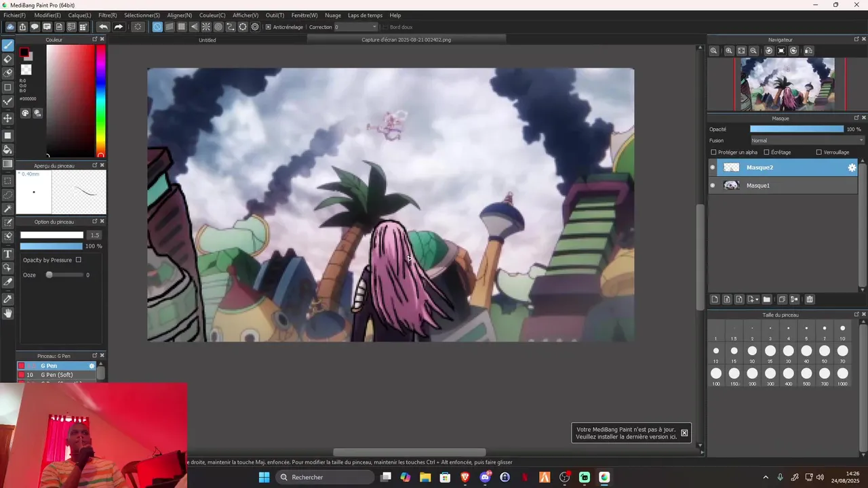This screenshot has width=868, height=488.
Task: Add a new layer folder
Action: 767,300
